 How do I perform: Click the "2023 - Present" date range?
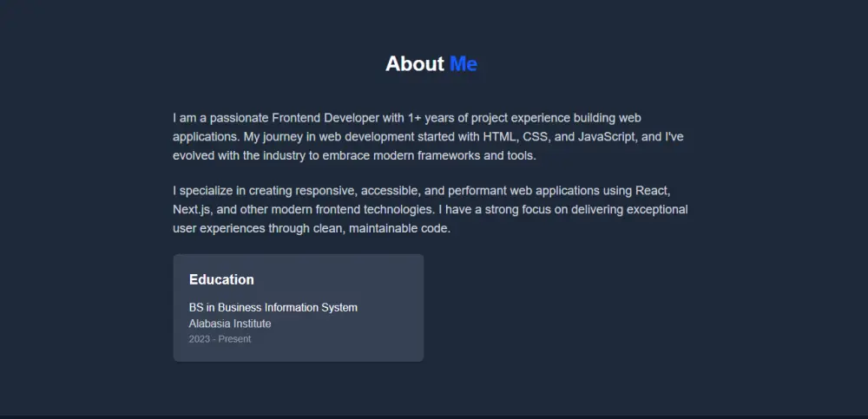click(220, 339)
